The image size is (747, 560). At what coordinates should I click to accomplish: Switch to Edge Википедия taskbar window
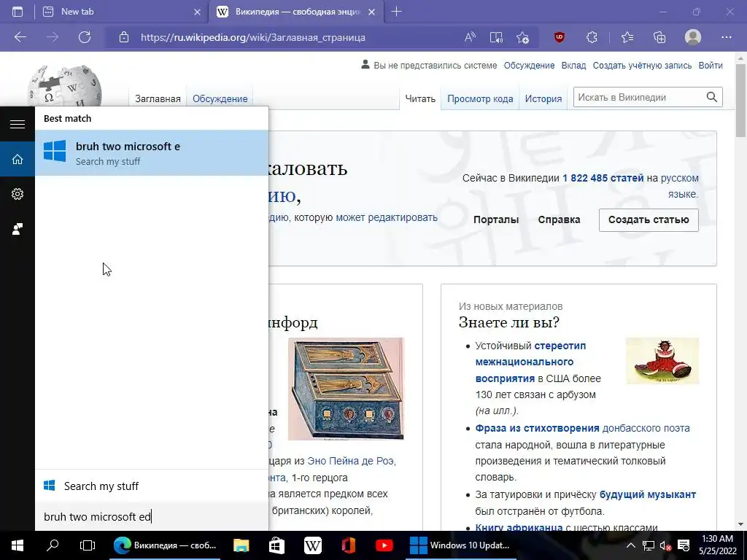pyautogui.click(x=165, y=545)
